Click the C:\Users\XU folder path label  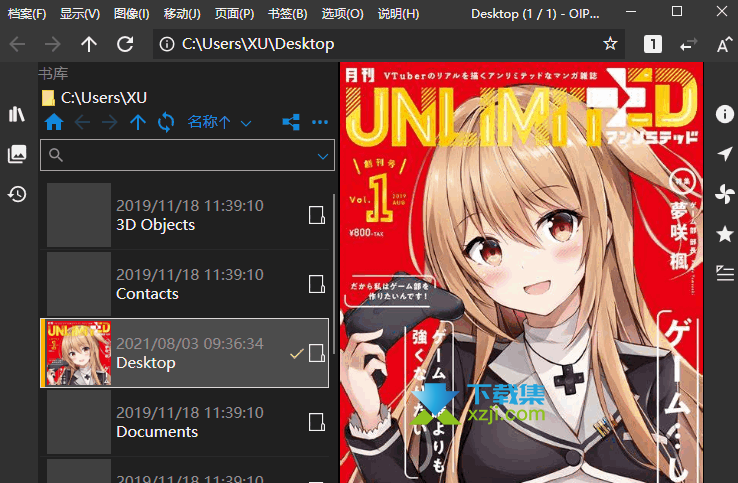104,97
